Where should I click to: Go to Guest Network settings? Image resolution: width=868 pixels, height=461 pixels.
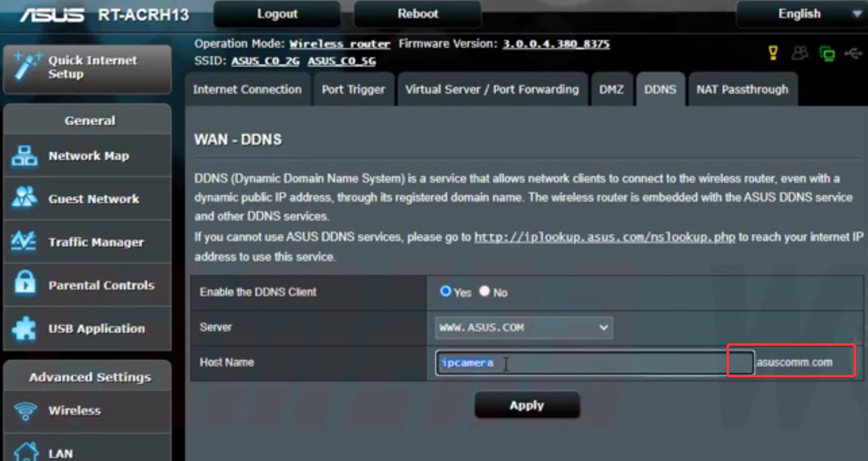point(87,199)
